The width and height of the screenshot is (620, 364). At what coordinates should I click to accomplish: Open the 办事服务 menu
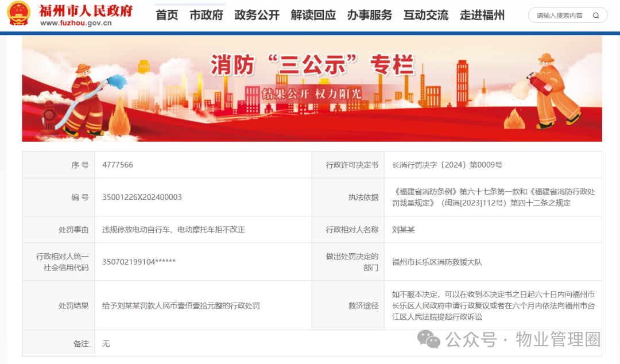(369, 16)
